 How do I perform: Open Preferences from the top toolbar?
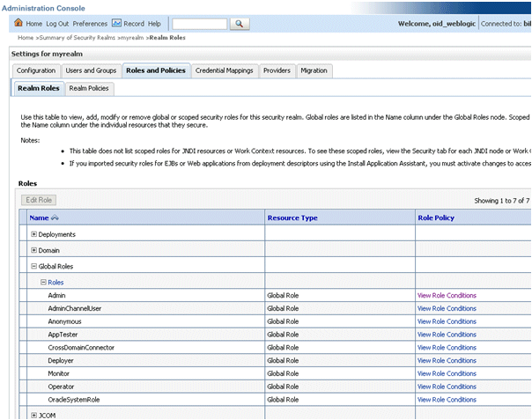(x=90, y=24)
